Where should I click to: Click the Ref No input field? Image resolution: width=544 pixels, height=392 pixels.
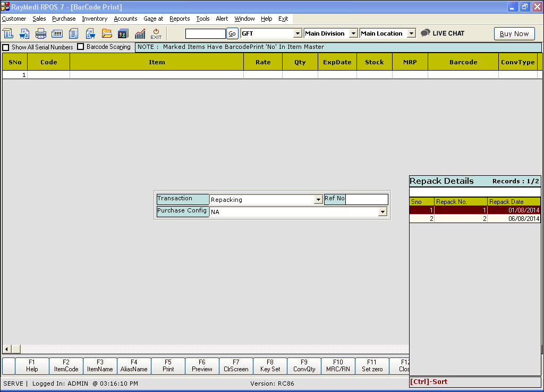pos(367,200)
